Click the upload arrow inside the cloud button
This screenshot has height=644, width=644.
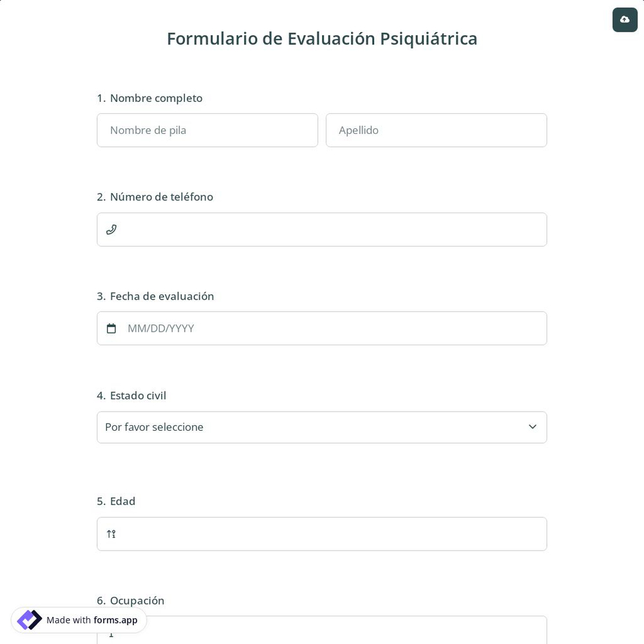click(625, 19)
